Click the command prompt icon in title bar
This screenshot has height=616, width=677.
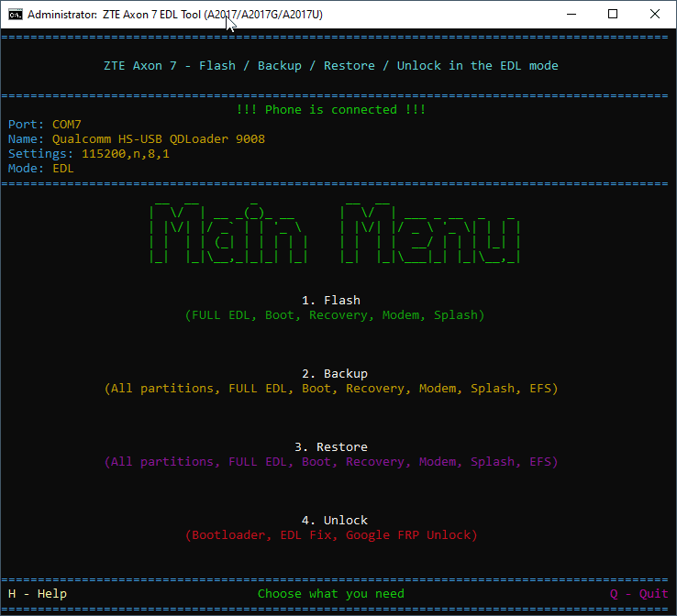[x=15, y=15]
